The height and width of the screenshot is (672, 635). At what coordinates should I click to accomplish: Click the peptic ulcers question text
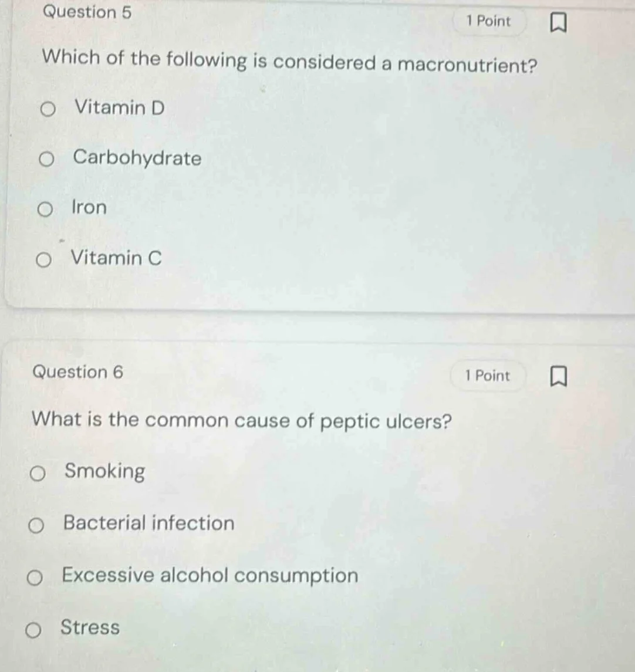(242, 421)
